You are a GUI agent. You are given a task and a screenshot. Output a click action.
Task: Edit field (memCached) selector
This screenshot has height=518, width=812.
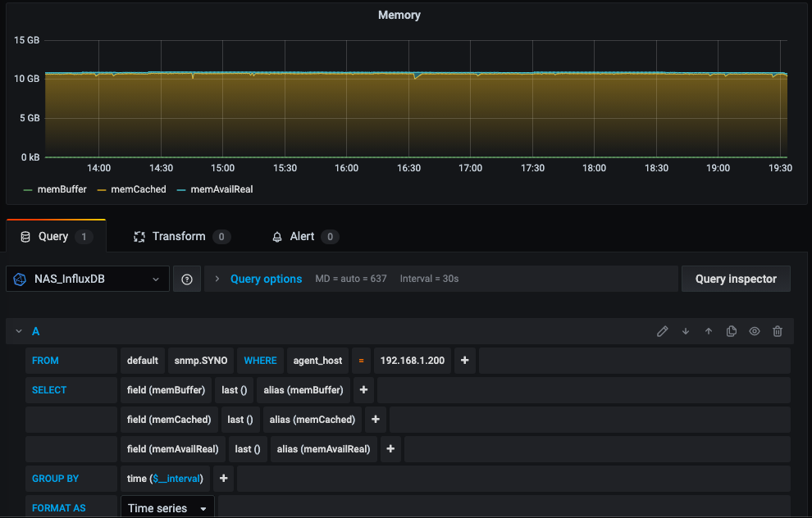[x=169, y=420]
